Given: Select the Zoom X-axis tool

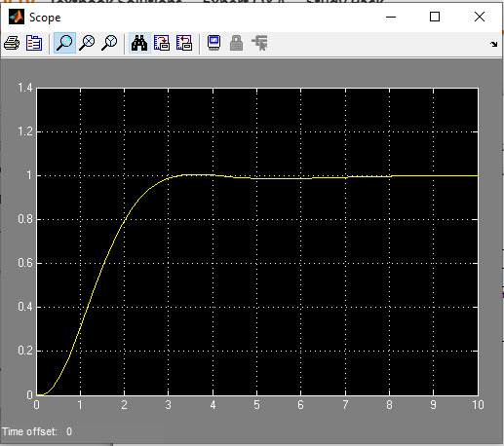Looking at the screenshot, I should [x=87, y=43].
